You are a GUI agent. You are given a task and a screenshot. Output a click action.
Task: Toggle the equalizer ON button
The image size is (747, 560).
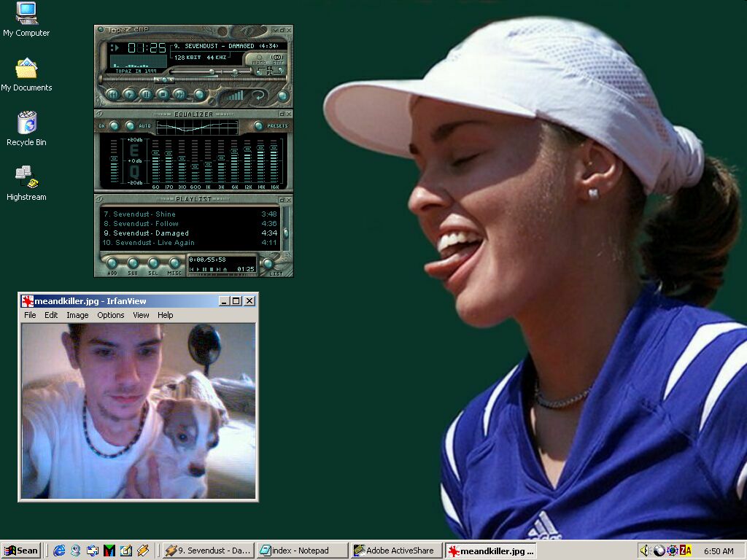[114, 126]
